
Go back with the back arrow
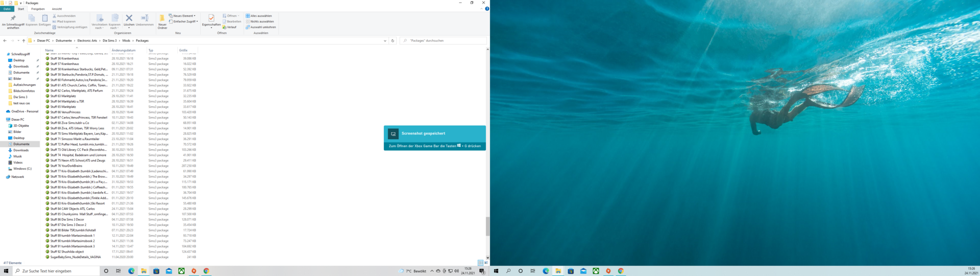click(5, 40)
